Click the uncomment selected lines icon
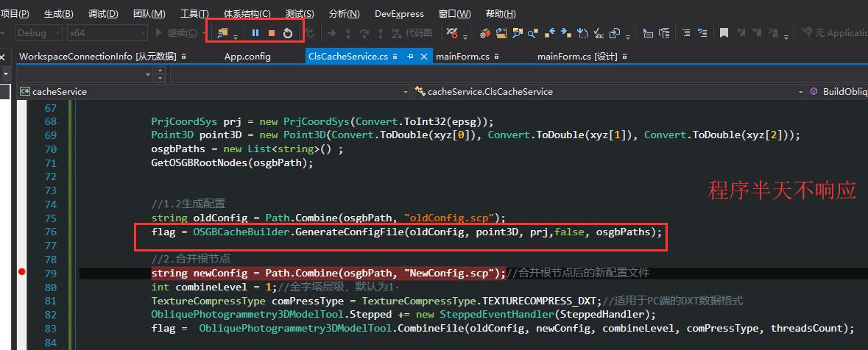868x350 pixels. click(702, 33)
